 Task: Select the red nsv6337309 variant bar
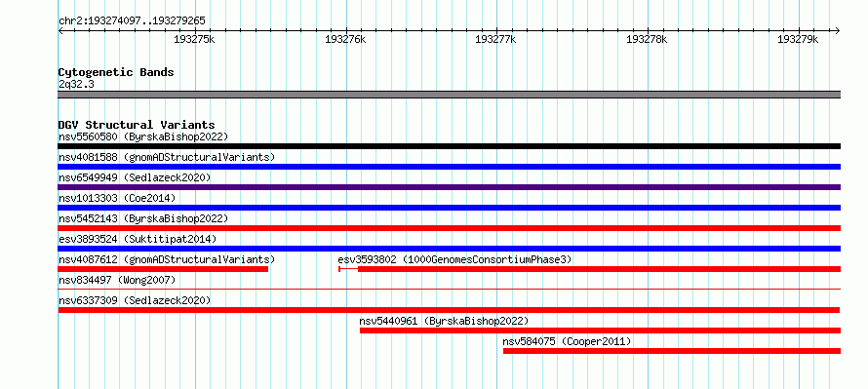tap(449, 310)
